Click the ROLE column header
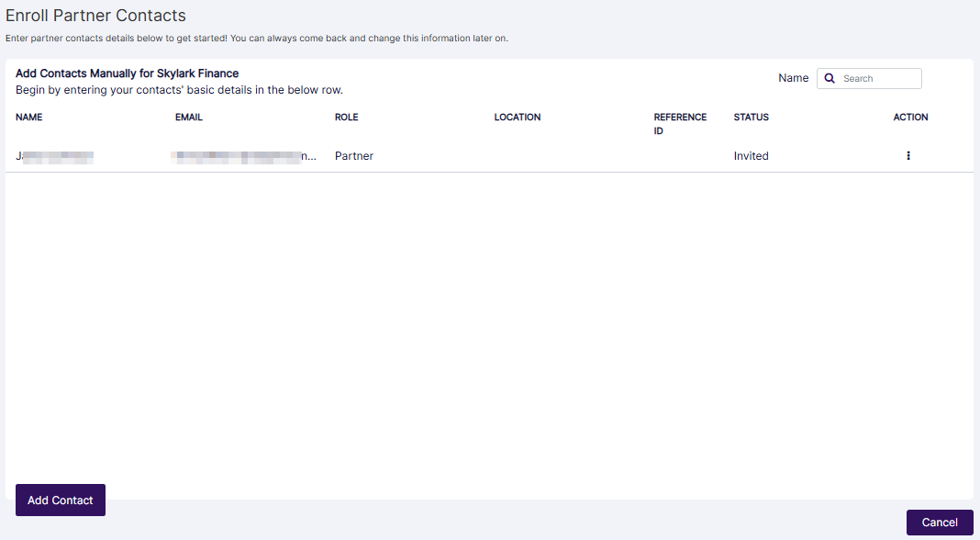This screenshot has height=540, width=980. tap(347, 117)
